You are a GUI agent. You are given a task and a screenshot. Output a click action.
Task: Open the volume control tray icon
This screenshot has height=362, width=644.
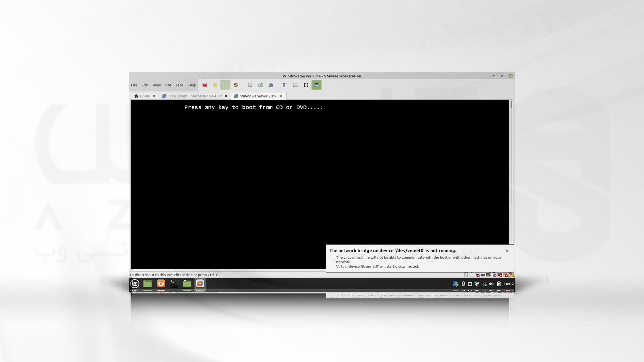click(491, 284)
